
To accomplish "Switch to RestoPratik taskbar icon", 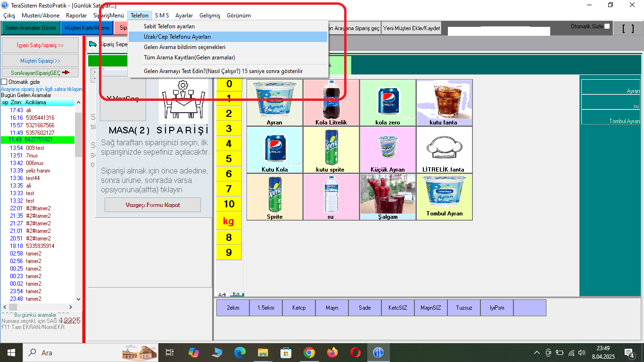I will tap(378, 353).
